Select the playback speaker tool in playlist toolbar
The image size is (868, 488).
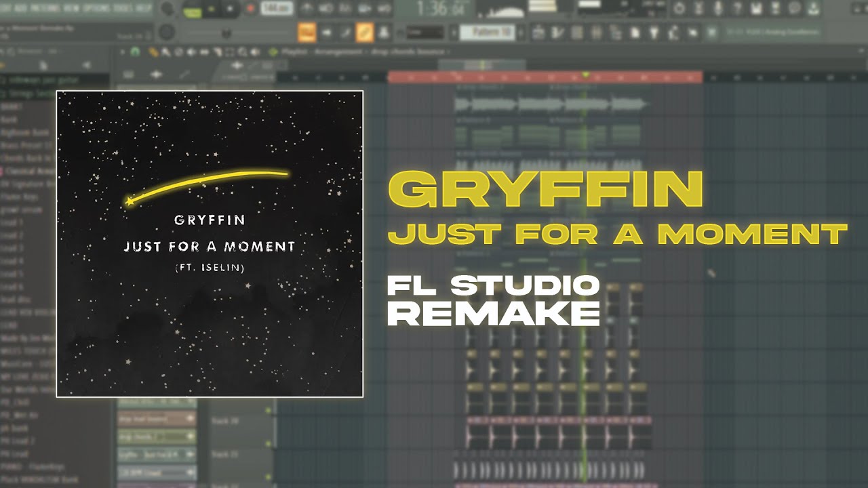click(x=255, y=52)
